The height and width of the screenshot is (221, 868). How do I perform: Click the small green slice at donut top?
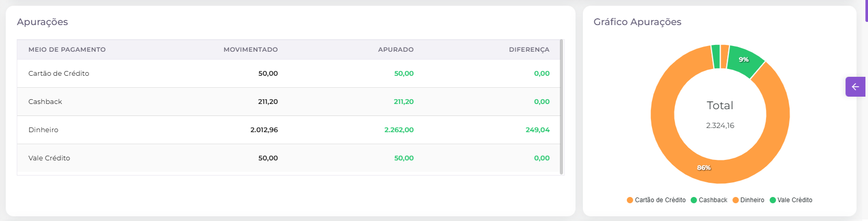[716, 56]
